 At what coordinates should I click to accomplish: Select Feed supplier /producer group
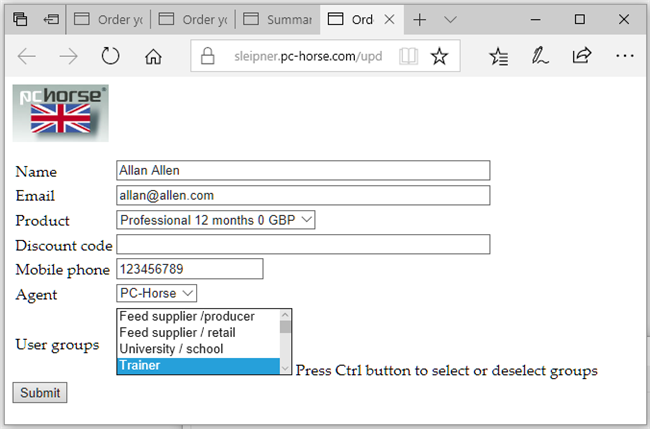199,317
